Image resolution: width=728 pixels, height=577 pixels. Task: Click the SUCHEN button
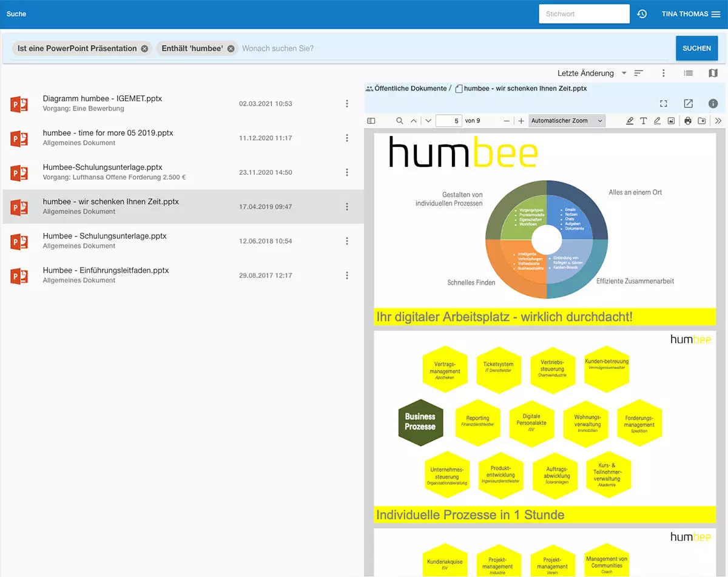[696, 49]
